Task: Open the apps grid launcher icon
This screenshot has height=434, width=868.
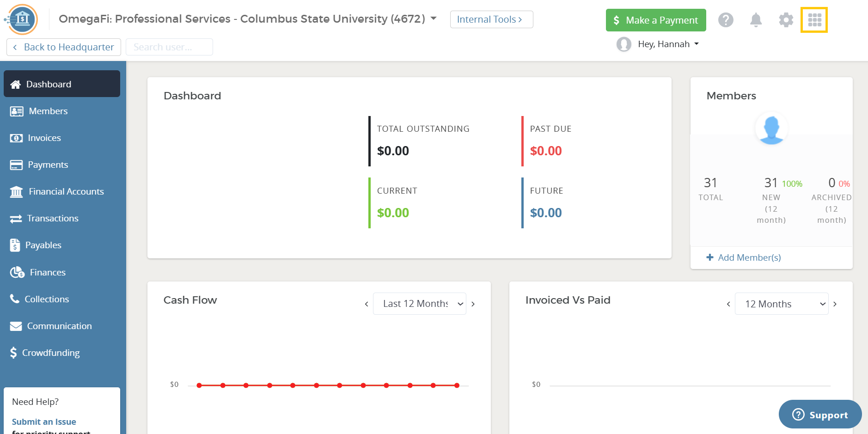Action: click(814, 20)
